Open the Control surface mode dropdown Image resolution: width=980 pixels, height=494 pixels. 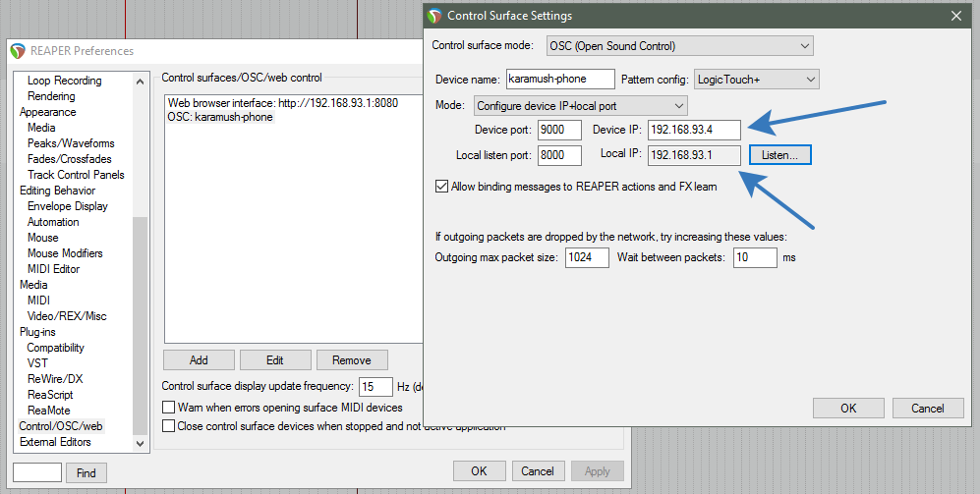click(679, 45)
